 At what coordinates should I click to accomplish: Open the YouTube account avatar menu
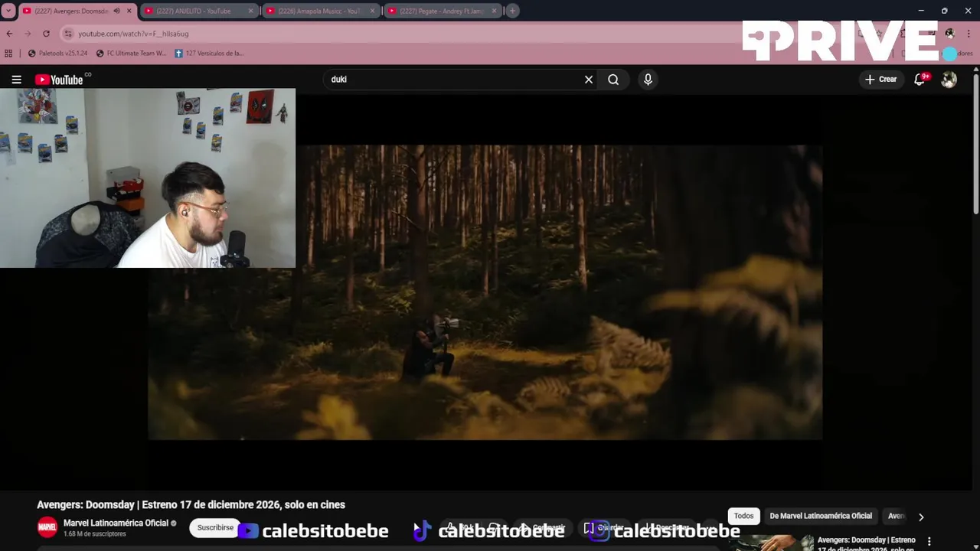click(x=949, y=80)
